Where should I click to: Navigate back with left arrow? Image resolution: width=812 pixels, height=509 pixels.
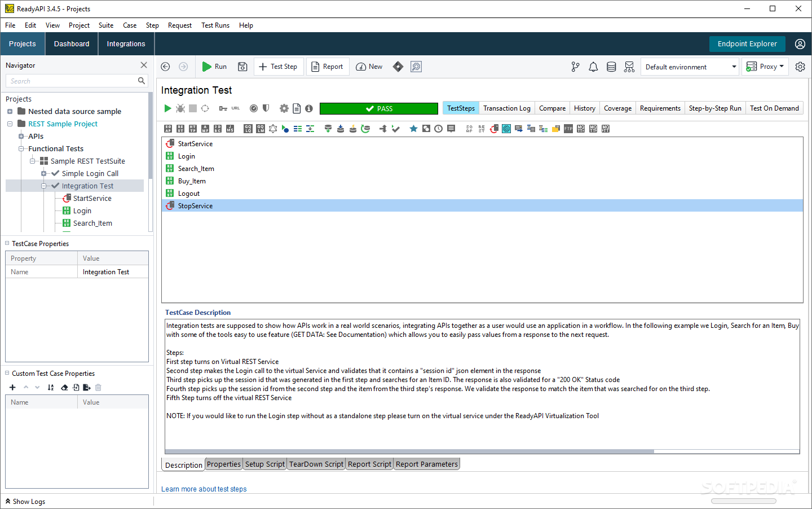(165, 67)
